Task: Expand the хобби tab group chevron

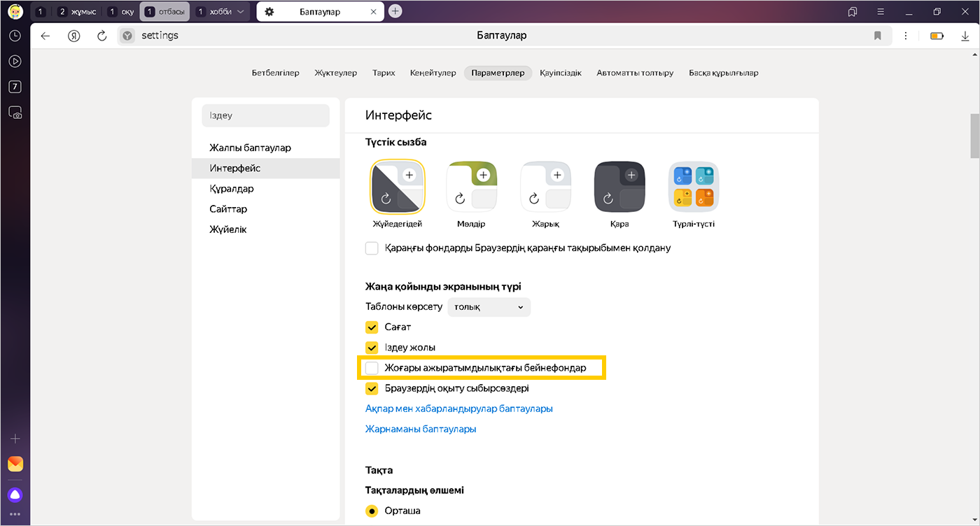Action: 241,12
